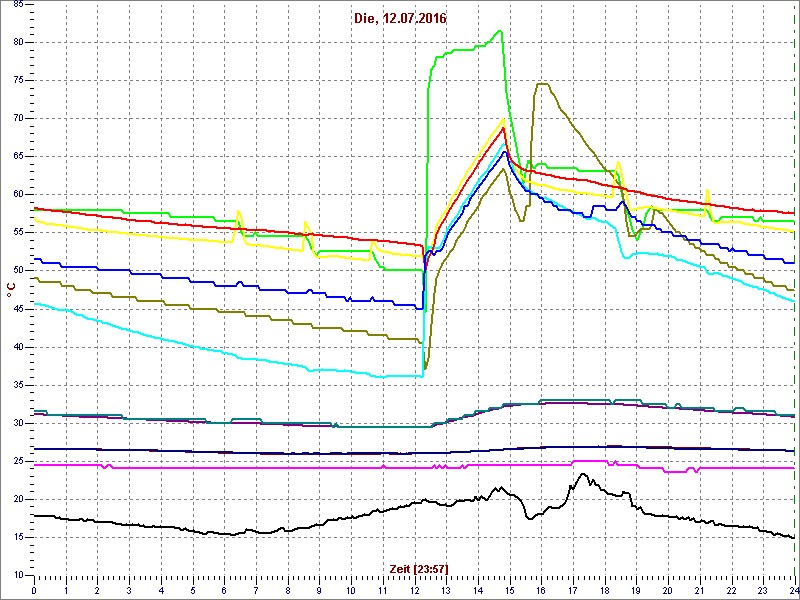
Task: Select the 70 label on the temperature axis
Action: point(17,118)
